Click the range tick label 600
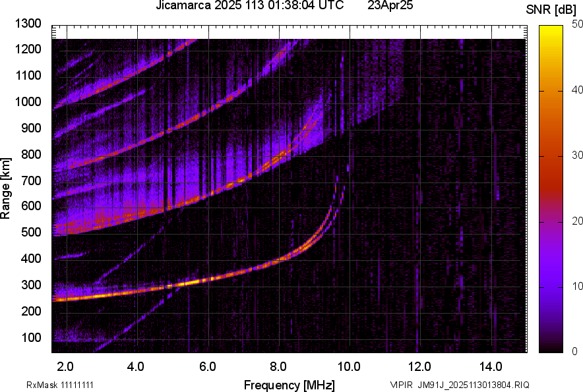This screenshot has height=392, width=583. pyautogui.click(x=31, y=206)
